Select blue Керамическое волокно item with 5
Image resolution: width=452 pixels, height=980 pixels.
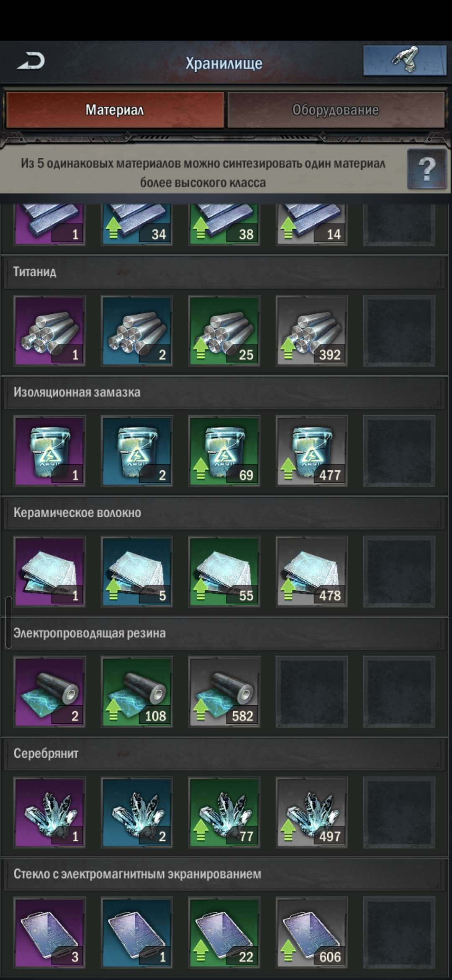coord(137,571)
